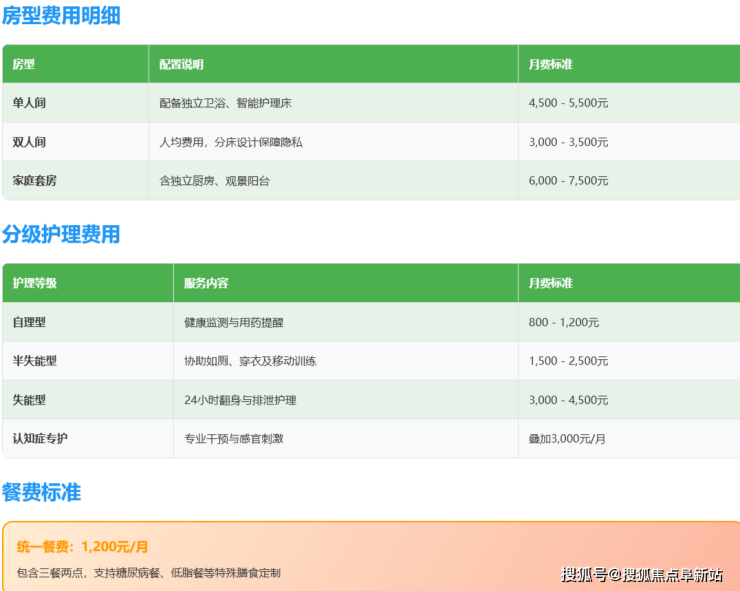Select the 双人间 room type cell
This screenshot has width=740, height=591.
click(x=29, y=142)
